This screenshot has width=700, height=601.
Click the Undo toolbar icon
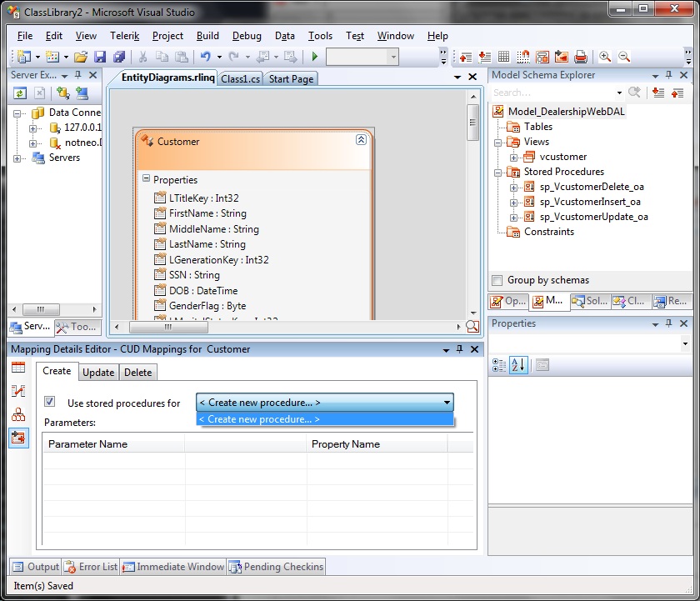pyautogui.click(x=205, y=57)
